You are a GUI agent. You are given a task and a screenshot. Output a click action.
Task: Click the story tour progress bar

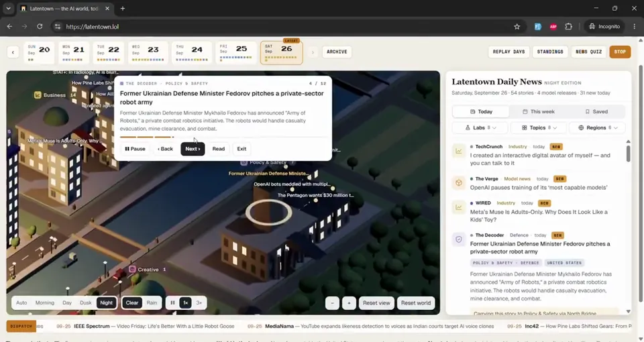pyautogui.click(x=223, y=137)
